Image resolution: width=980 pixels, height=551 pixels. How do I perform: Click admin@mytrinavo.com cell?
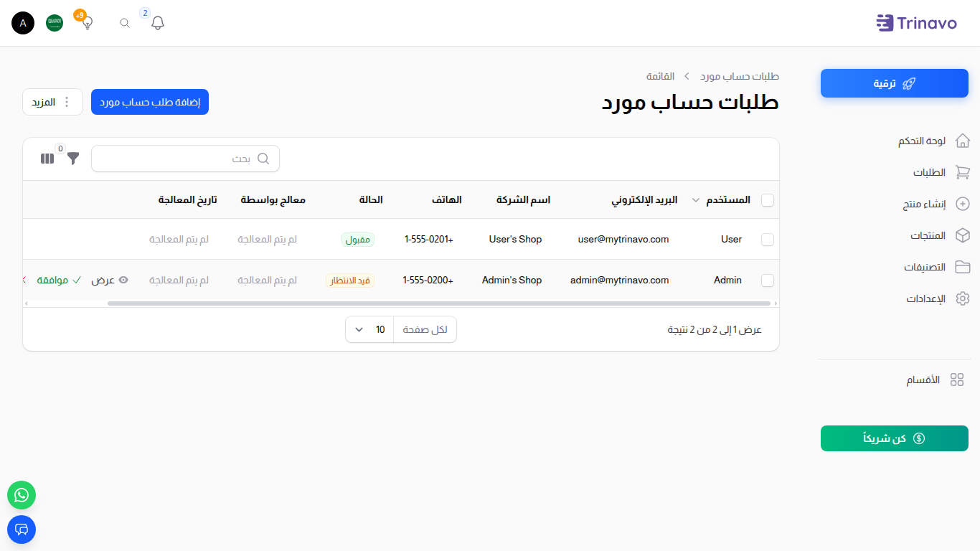[x=620, y=281]
